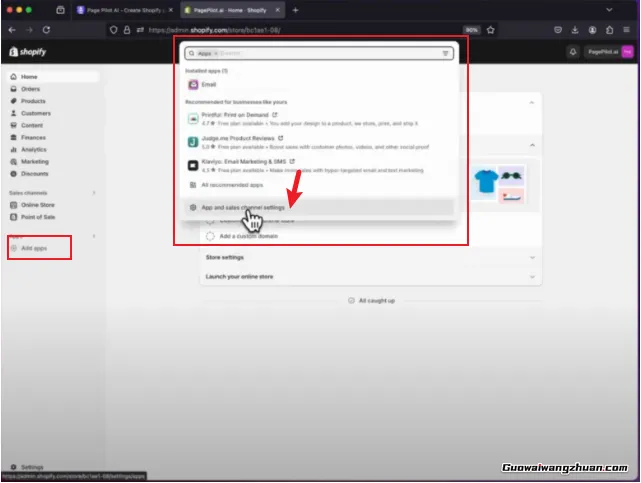Click Add apps in the sidebar
Viewport: 641px width, 483px height.
click(33, 247)
